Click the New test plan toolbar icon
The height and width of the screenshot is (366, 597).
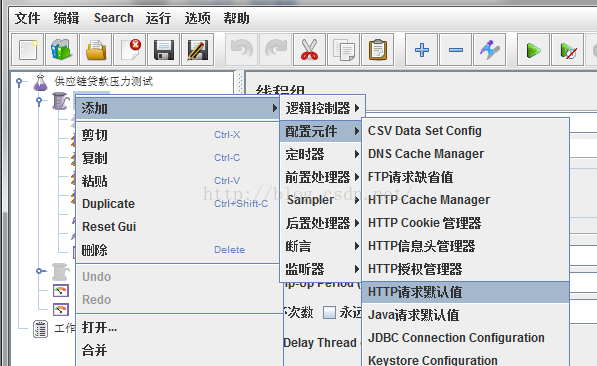click(x=28, y=50)
